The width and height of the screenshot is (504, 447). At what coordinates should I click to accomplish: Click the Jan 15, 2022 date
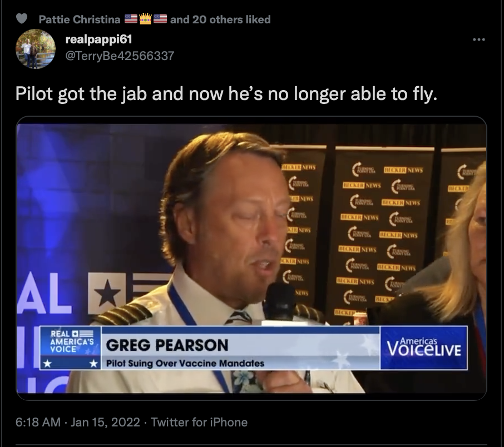coord(105,422)
